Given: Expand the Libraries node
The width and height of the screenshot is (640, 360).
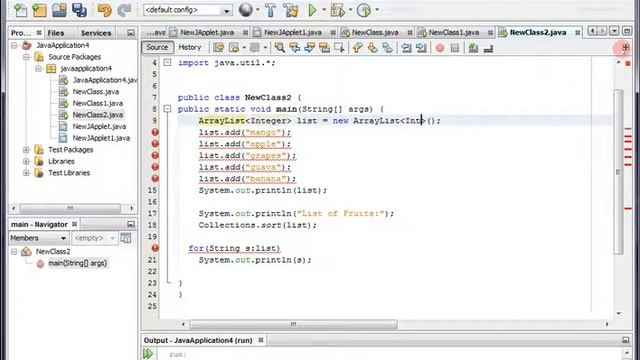Looking at the screenshot, I should 26,161.
